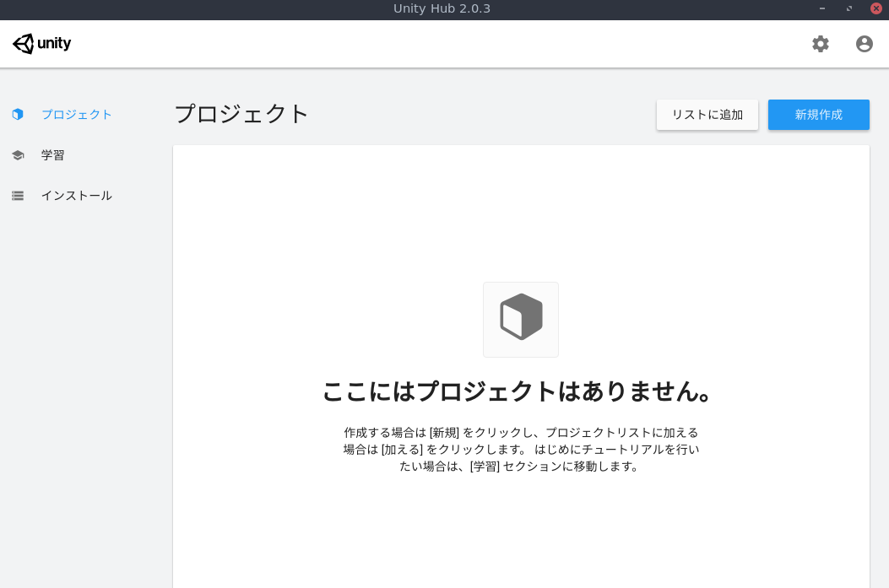The height and width of the screenshot is (588, 889).
Task: Click the list icon beside インストール
Action: 18,196
